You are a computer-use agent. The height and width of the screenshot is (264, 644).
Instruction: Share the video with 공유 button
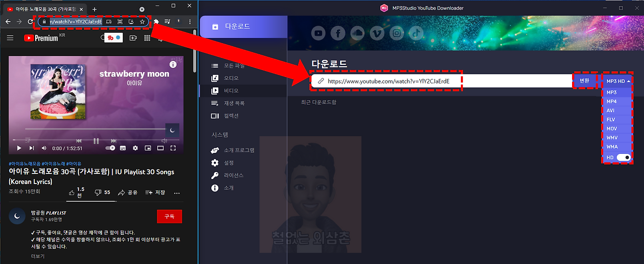[128, 192]
